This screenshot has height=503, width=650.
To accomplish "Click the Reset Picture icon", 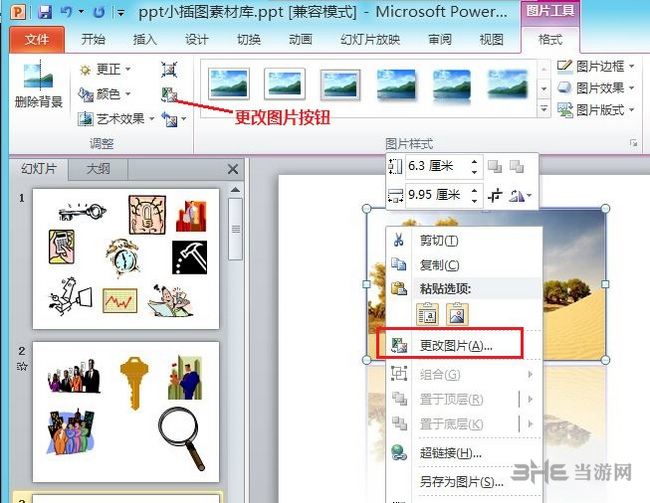I will pos(169,119).
